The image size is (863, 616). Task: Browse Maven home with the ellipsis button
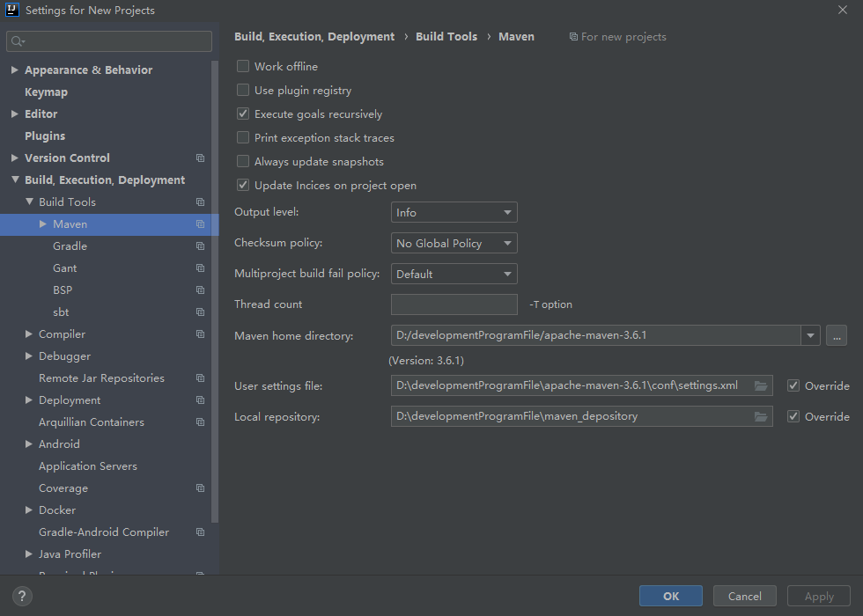[x=837, y=335]
